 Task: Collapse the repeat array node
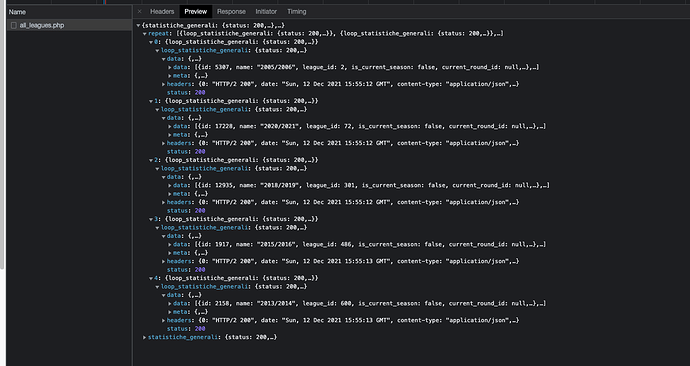[x=144, y=34]
